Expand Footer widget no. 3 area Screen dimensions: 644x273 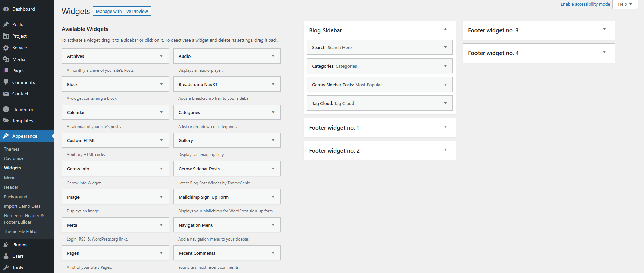tap(604, 30)
